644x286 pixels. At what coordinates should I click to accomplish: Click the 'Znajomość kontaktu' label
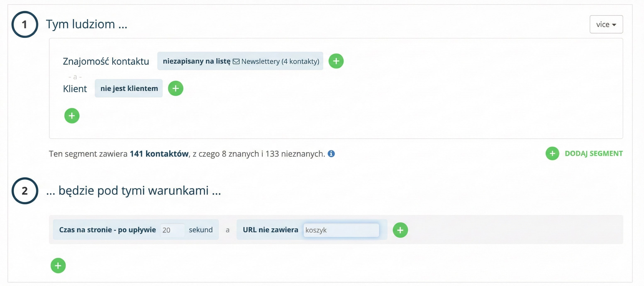(106, 61)
